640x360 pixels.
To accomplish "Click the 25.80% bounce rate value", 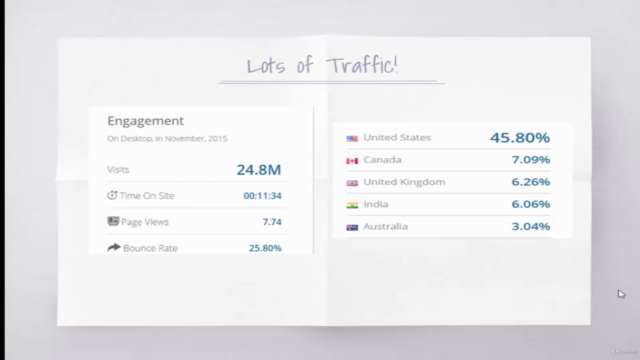I will tap(265, 248).
